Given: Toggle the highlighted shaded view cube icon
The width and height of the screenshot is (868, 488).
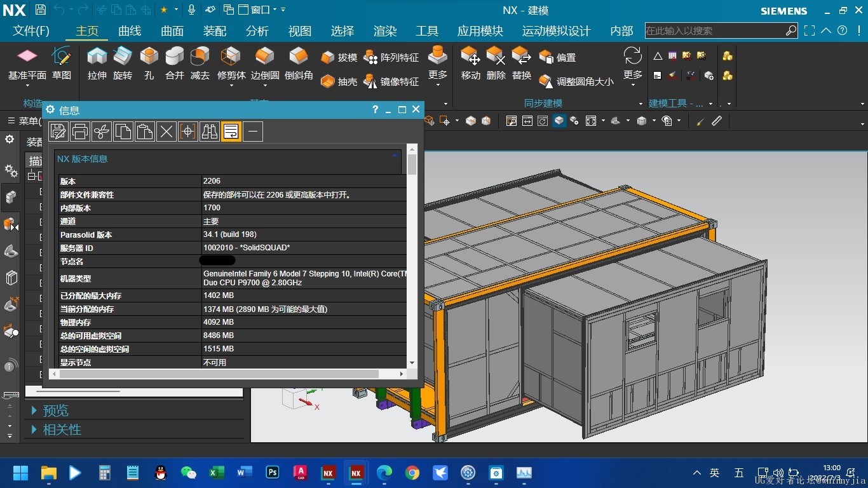Looking at the screenshot, I should click(559, 121).
